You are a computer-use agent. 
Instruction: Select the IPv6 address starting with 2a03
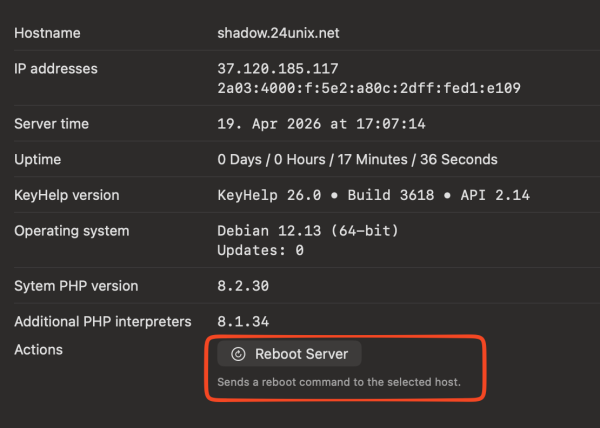point(369,88)
